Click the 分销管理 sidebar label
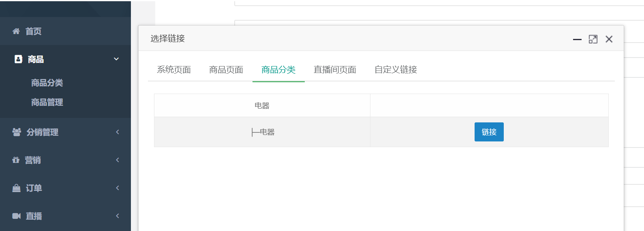The width and height of the screenshot is (644, 231). tap(43, 132)
